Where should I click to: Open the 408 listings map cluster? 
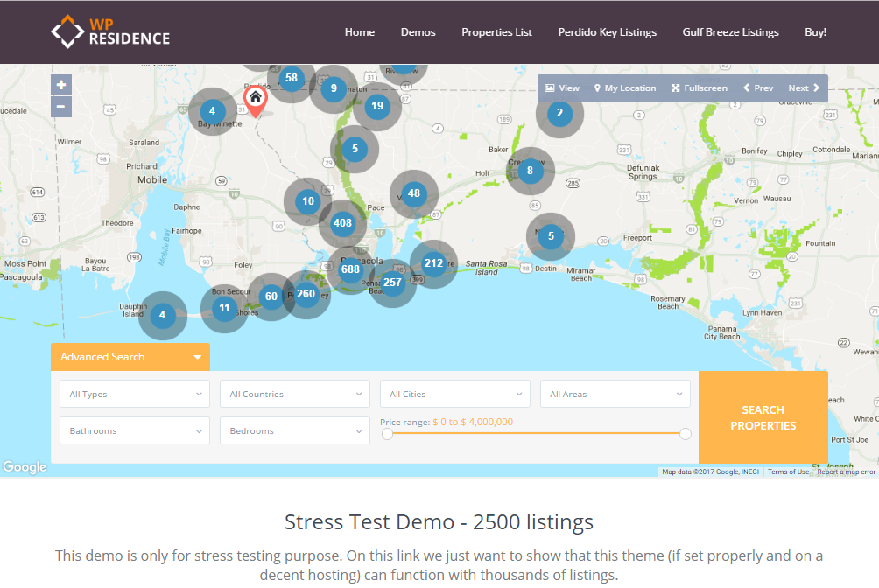342,223
